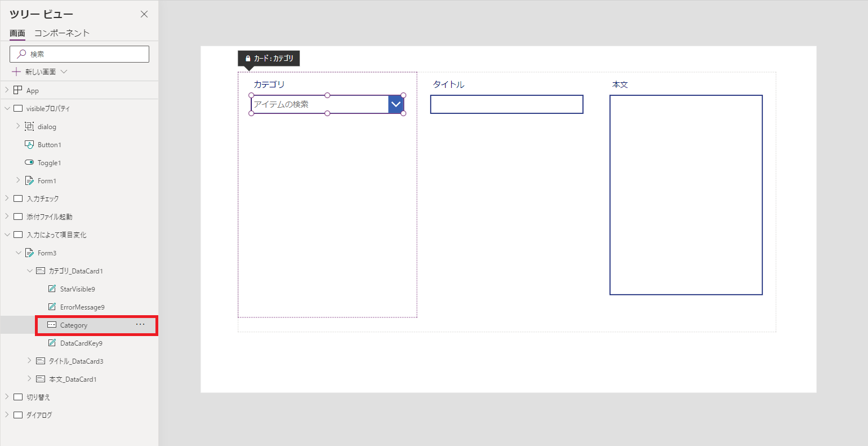Open the カテゴリ combo box dropdown arrow
This screenshot has width=868, height=446.
(396, 104)
